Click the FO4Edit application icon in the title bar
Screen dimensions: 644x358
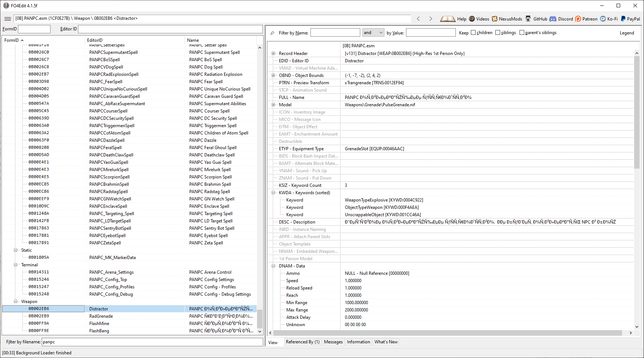click(6, 5)
